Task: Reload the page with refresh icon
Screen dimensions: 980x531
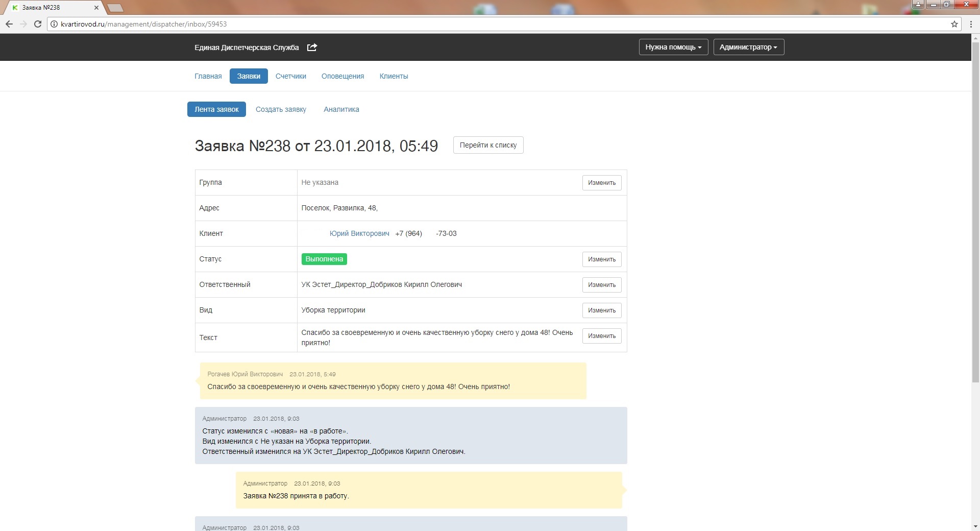Action: tap(37, 24)
